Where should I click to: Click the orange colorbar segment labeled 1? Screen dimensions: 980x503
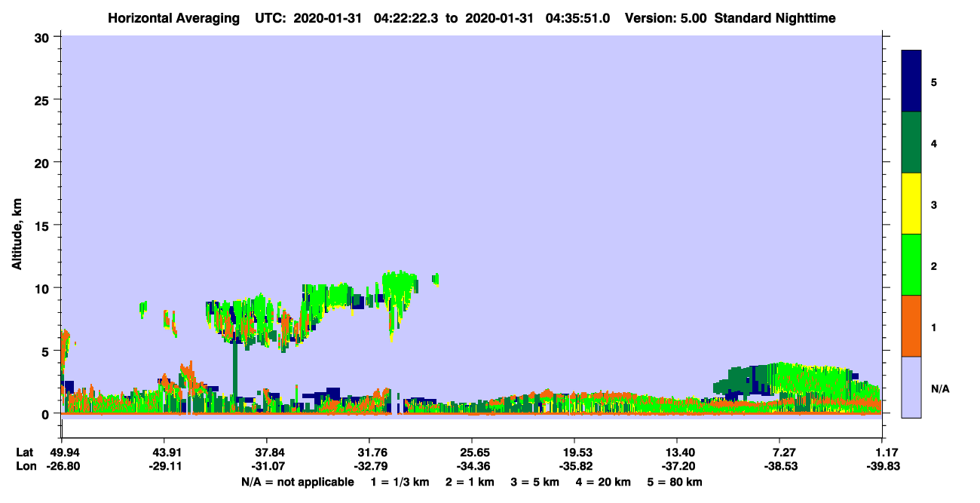911,326
